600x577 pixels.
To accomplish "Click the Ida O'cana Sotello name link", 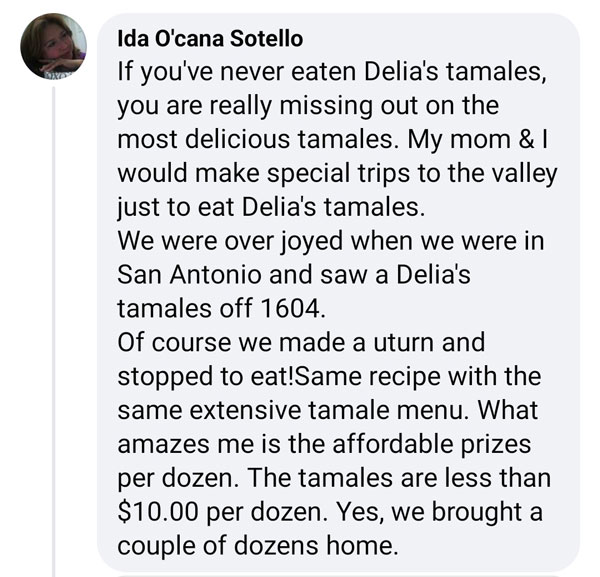I will click(x=210, y=39).
